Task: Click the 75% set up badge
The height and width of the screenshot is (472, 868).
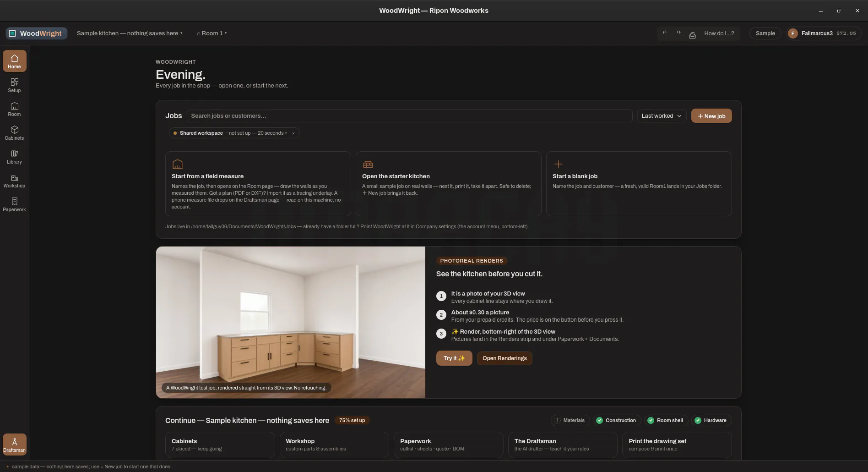Action: (352, 420)
